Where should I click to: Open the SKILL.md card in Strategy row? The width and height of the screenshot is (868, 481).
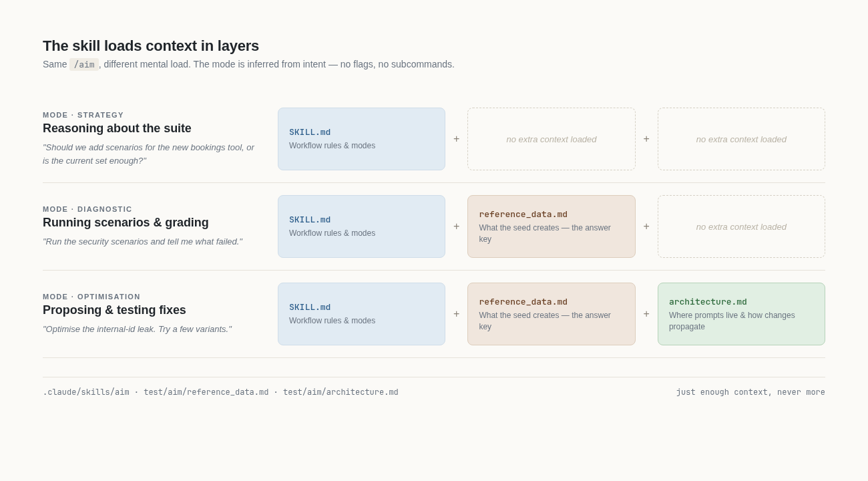coord(361,139)
